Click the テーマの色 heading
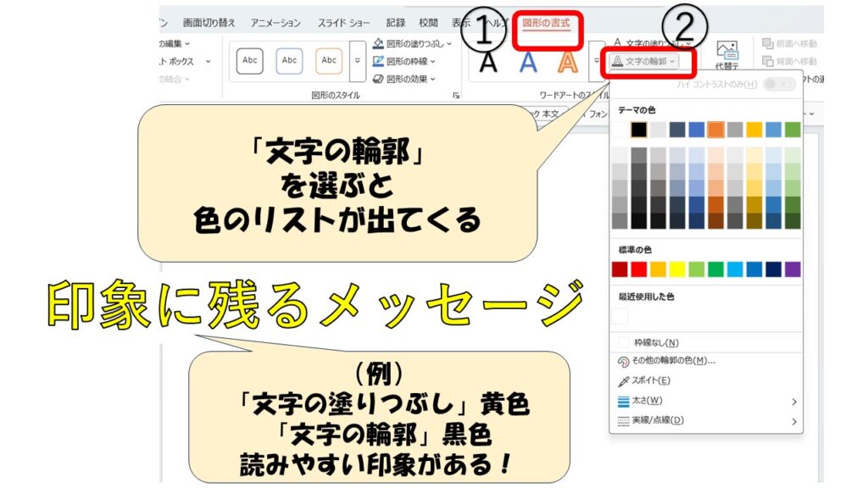Screen dimensions: 868x488 637,110
